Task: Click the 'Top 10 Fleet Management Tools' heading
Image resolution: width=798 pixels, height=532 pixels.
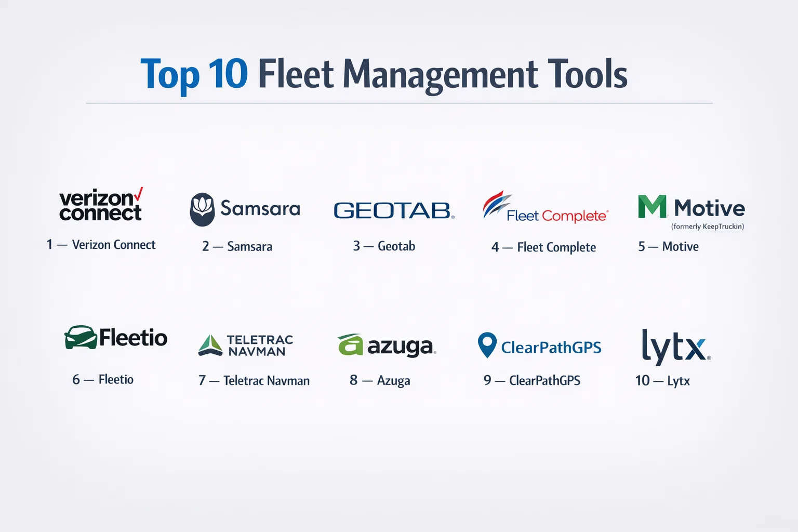Action: coord(384,74)
